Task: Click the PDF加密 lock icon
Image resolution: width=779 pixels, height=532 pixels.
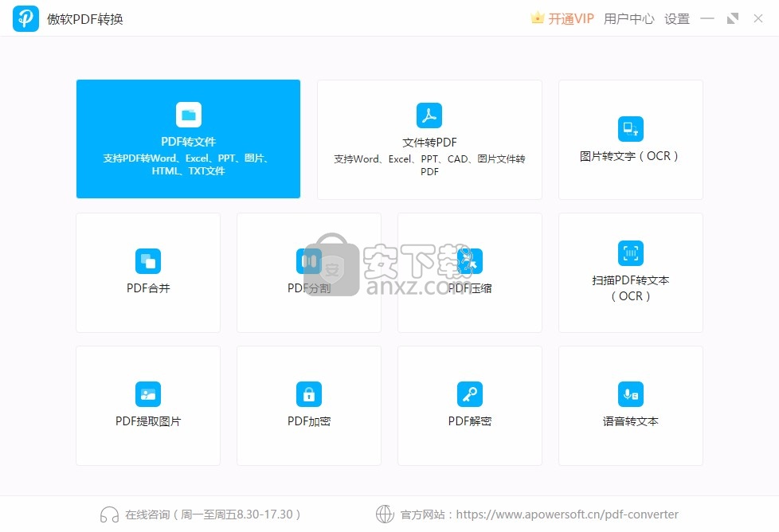Action: coord(309,394)
